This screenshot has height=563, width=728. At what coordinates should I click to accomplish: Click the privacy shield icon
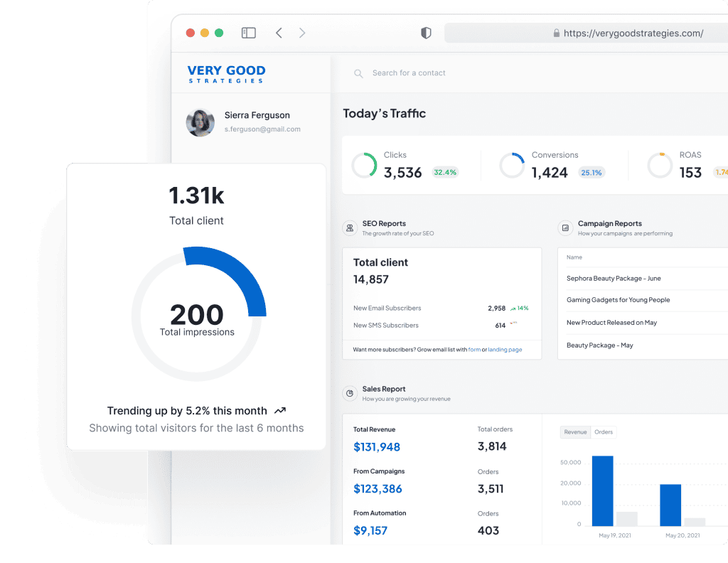pyautogui.click(x=426, y=33)
